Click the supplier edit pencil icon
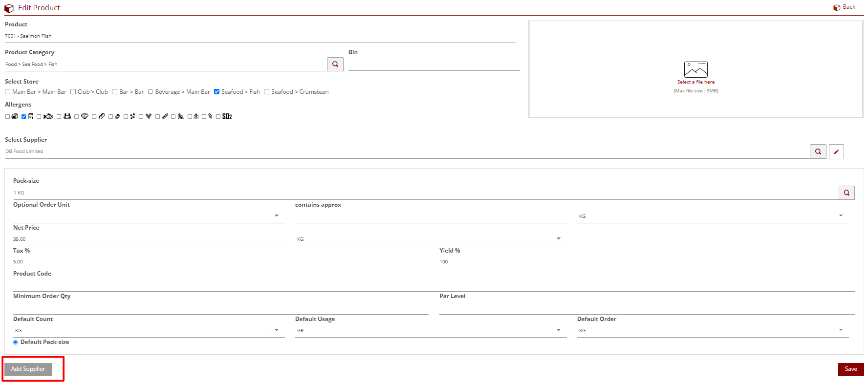Image resolution: width=868 pixels, height=387 pixels. coord(836,151)
